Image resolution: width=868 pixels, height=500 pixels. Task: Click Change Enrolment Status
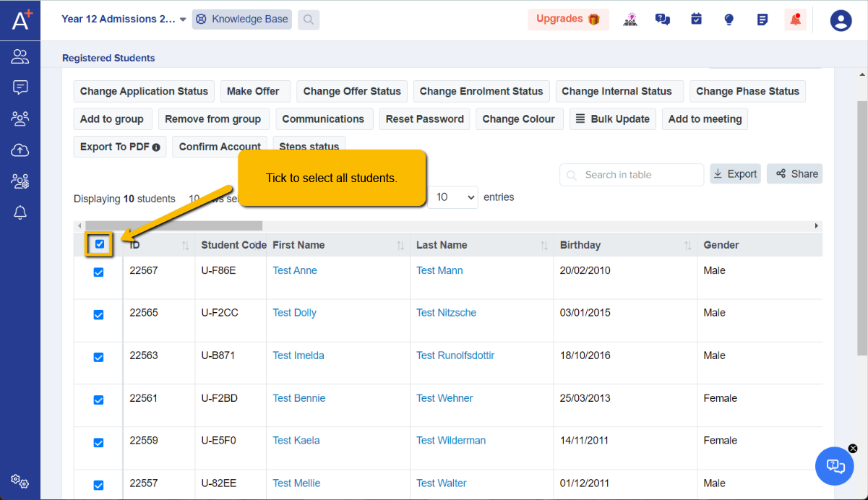(x=481, y=91)
